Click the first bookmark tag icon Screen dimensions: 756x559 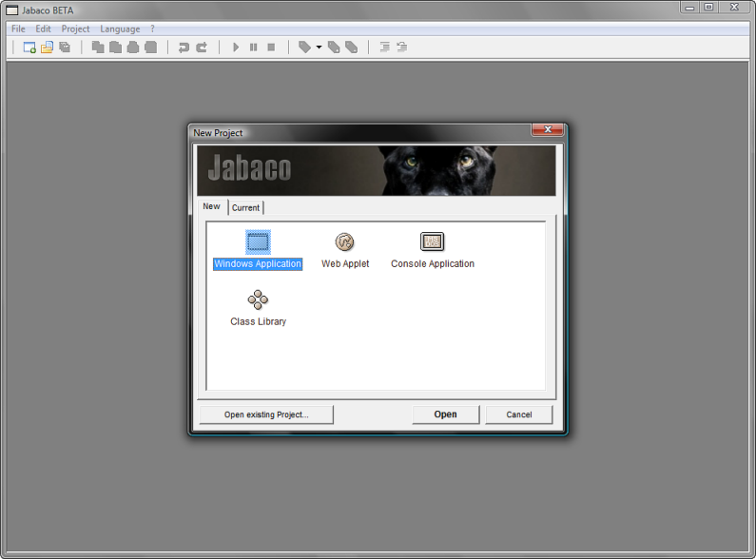point(304,48)
